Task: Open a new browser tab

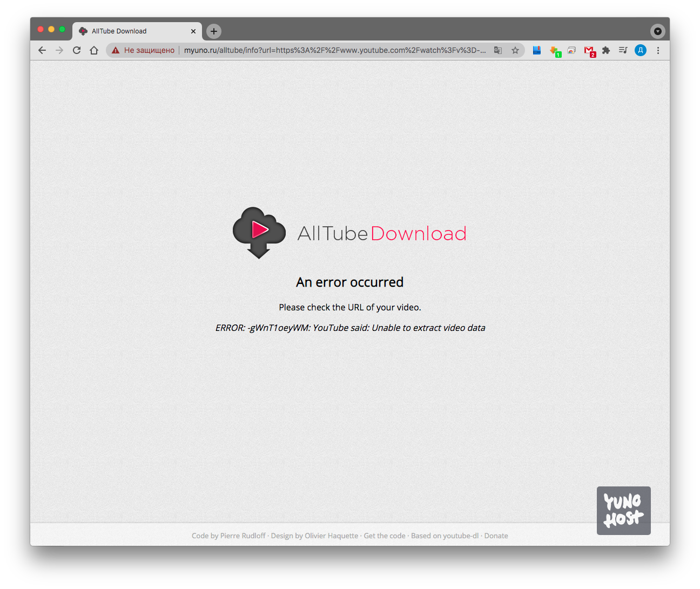Action: 214,31
